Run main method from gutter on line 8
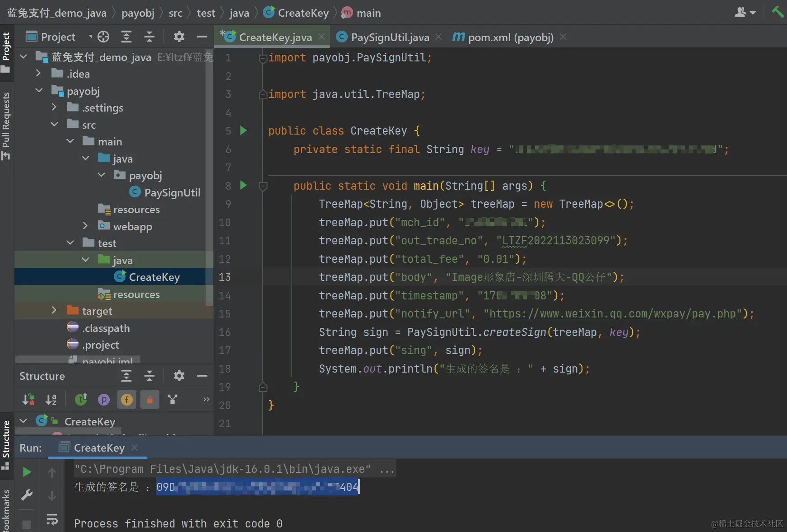Viewport: 787px width, 532px height. pyautogui.click(x=243, y=185)
